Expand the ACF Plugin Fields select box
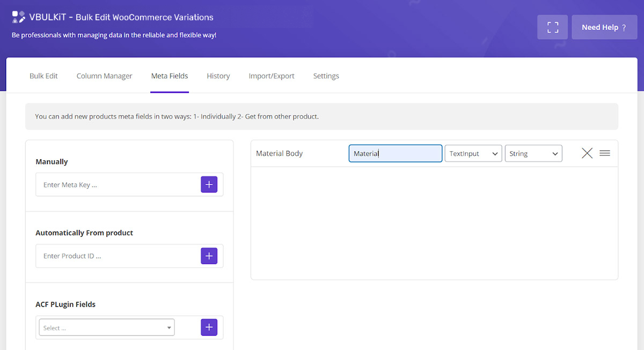 (107, 327)
